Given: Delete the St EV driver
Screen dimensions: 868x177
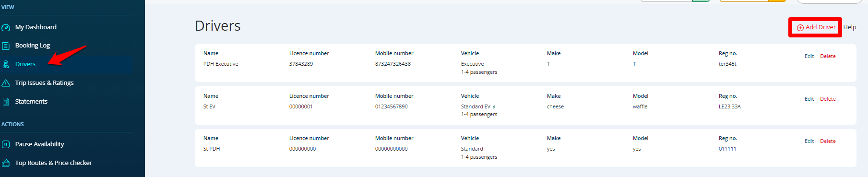Looking at the screenshot, I should 828,99.
